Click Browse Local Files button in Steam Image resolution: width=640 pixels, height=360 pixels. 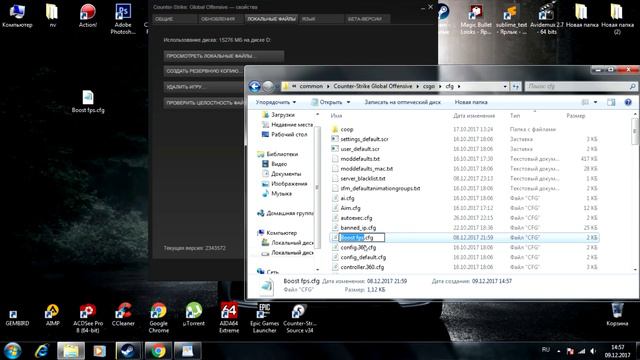[224, 56]
